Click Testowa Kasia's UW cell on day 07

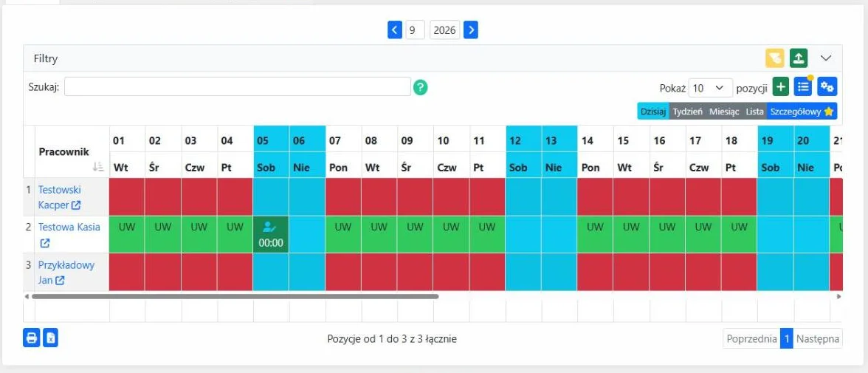coord(343,234)
